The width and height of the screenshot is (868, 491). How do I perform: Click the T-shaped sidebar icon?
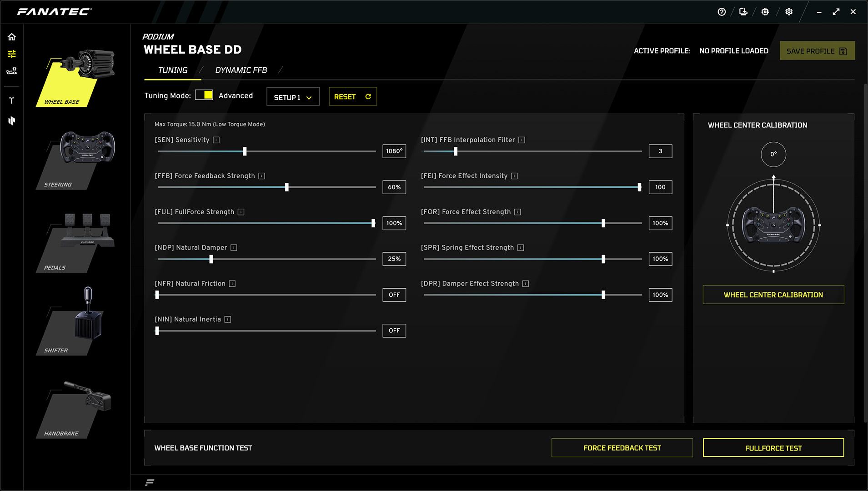[x=12, y=100]
